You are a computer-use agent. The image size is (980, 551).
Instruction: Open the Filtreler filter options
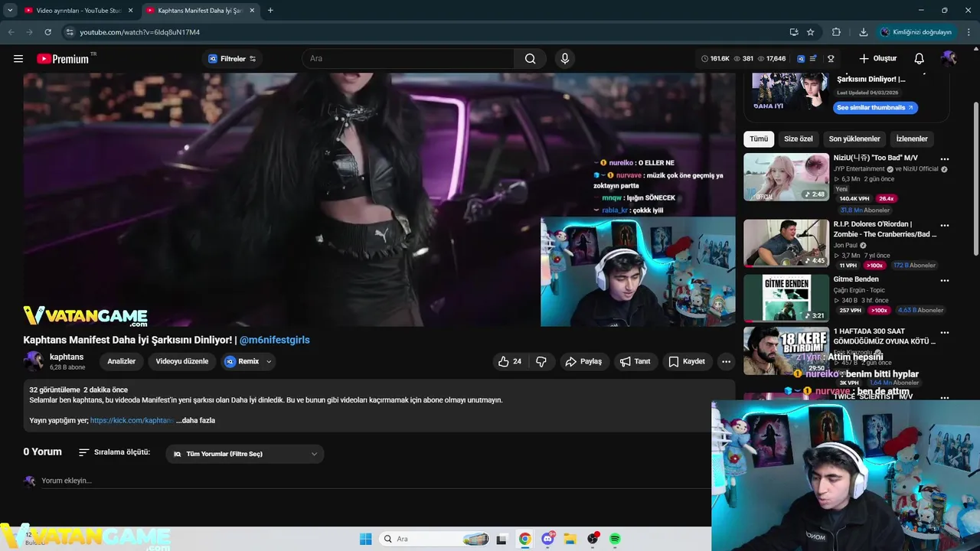(x=232, y=59)
